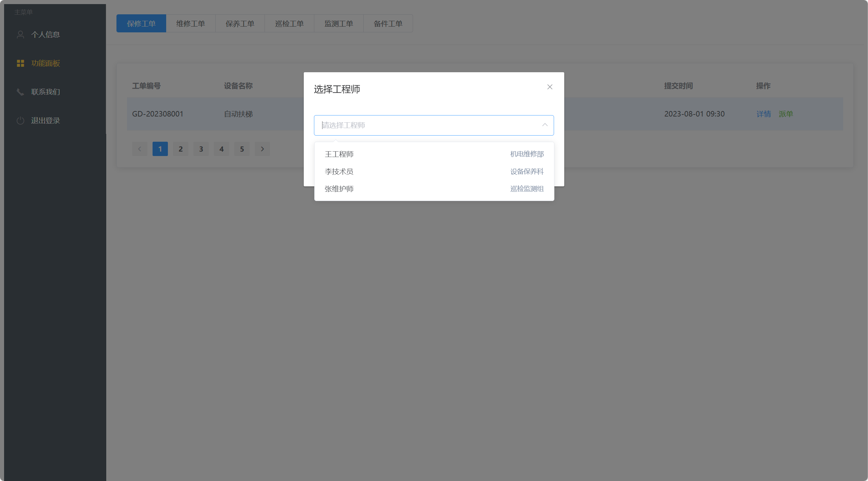Image resolution: width=868 pixels, height=481 pixels.
Task: Focus the 请选择工程师 input field
Action: coord(426,125)
